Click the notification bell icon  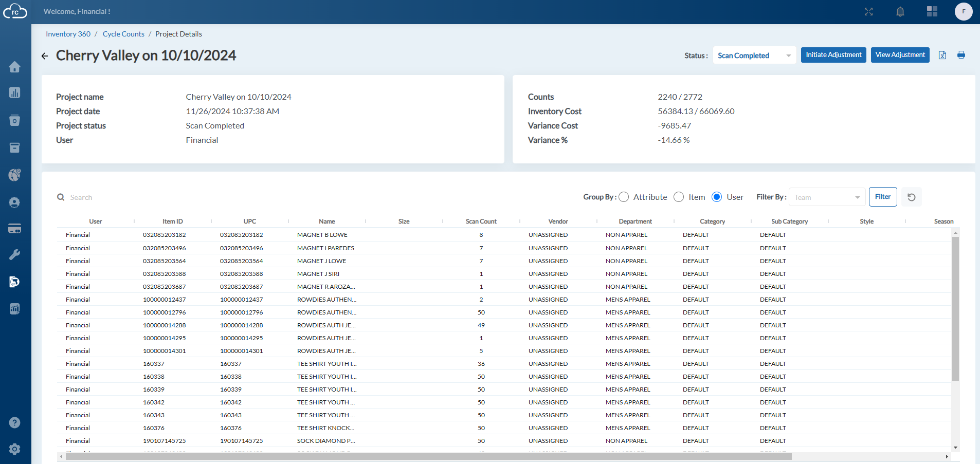point(900,11)
